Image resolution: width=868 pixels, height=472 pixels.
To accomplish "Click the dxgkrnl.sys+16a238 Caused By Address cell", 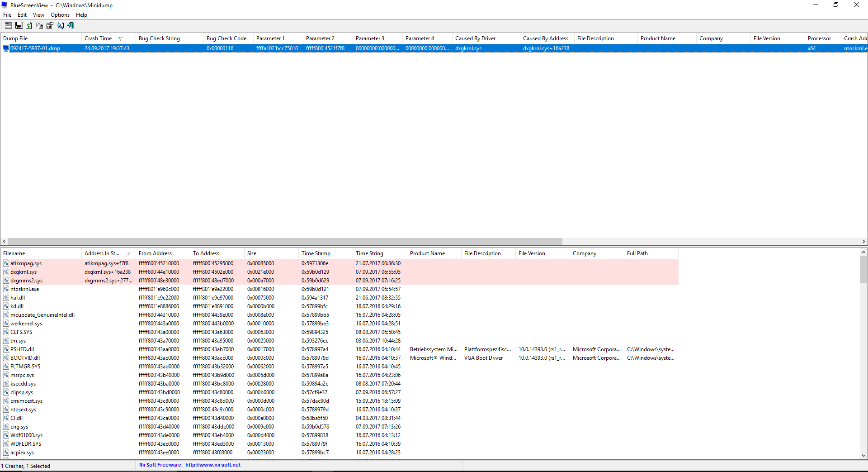I will 547,48.
